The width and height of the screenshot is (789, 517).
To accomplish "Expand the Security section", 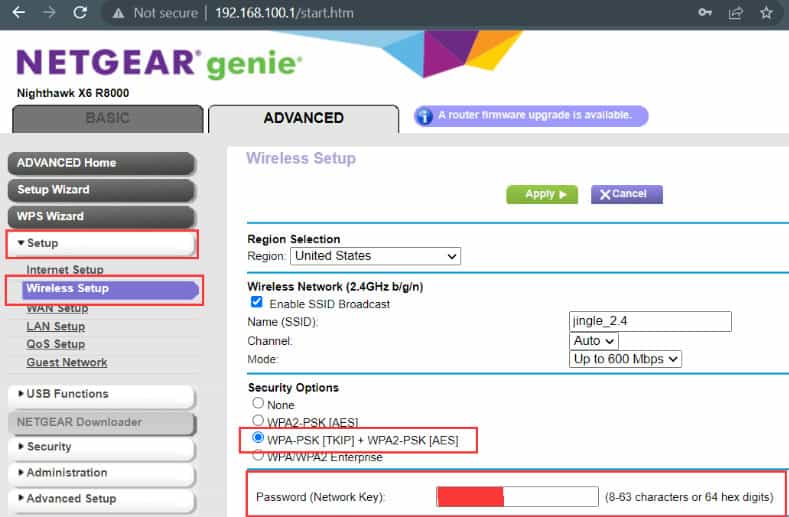I will pos(102,447).
